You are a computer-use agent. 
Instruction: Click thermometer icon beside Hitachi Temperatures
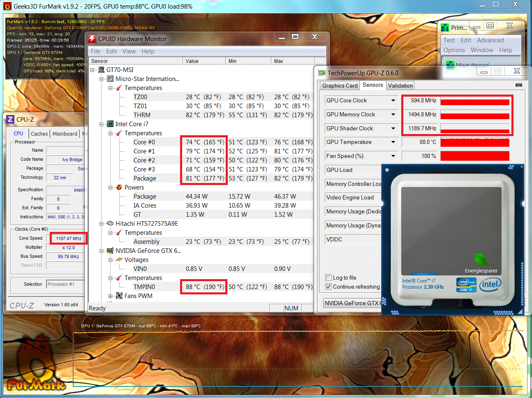(119, 233)
